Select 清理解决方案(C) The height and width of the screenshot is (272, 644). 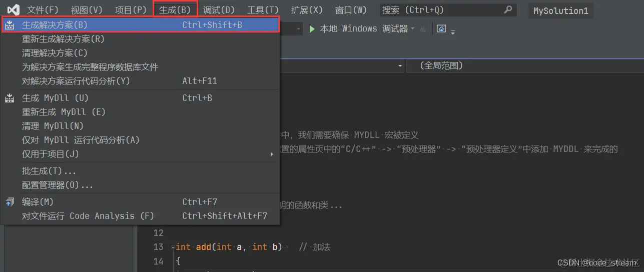point(140,53)
